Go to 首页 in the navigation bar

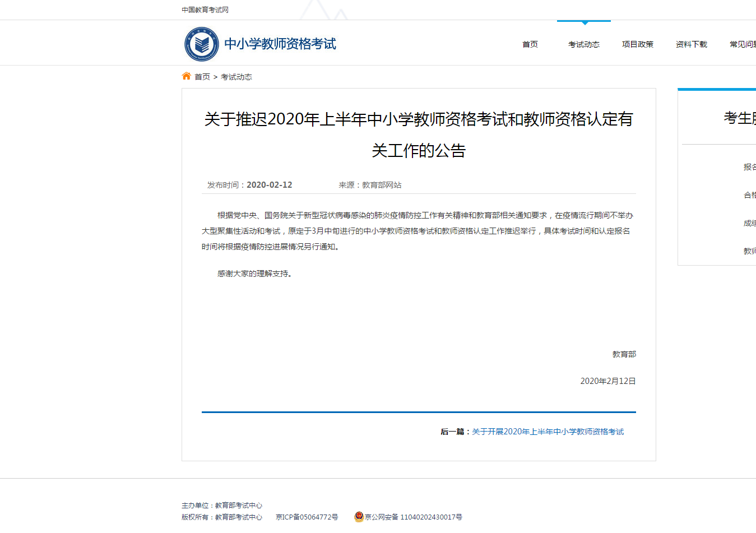(530, 44)
